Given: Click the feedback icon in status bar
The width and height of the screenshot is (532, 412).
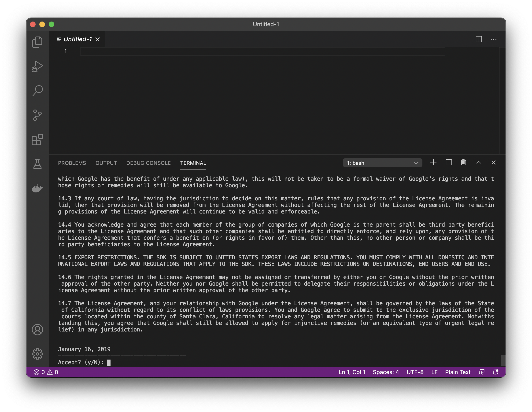Looking at the screenshot, I should coord(481,372).
